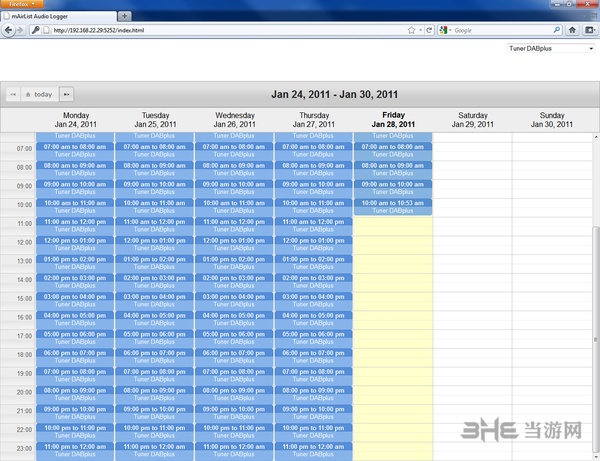The image size is (600, 461).
Task: Open Friday 08:00 am to 09:00 am recording
Action: tap(393, 169)
